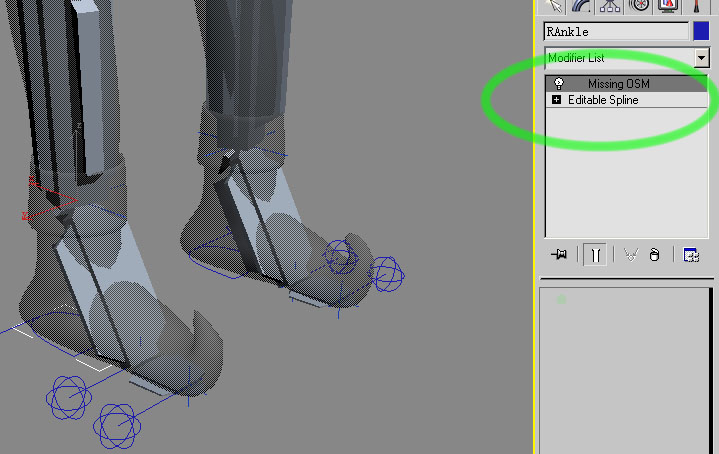Toggle Show End Result button
The width and height of the screenshot is (719, 454).
click(x=595, y=255)
